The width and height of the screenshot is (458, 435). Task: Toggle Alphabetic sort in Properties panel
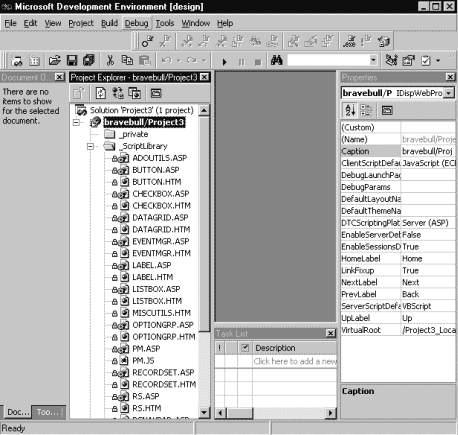click(x=350, y=110)
